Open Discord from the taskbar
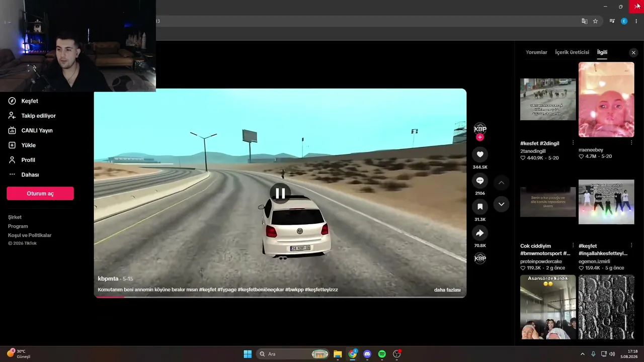The width and height of the screenshot is (644, 362). [x=367, y=354]
